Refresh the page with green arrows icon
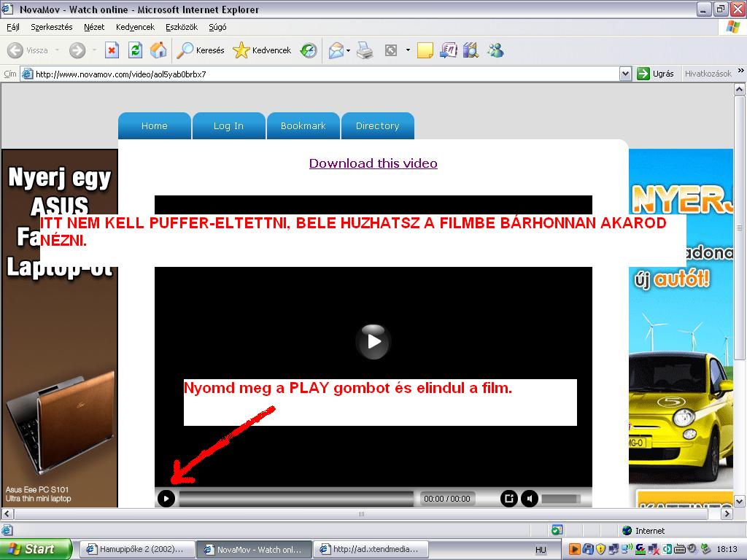 click(135, 50)
